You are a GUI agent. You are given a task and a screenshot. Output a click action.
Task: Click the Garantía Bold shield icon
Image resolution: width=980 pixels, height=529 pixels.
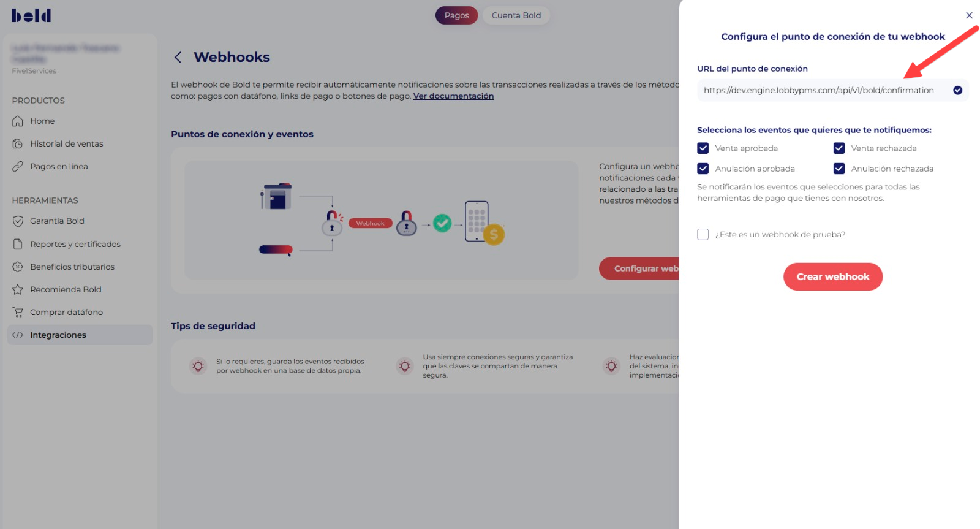click(x=18, y=221)
